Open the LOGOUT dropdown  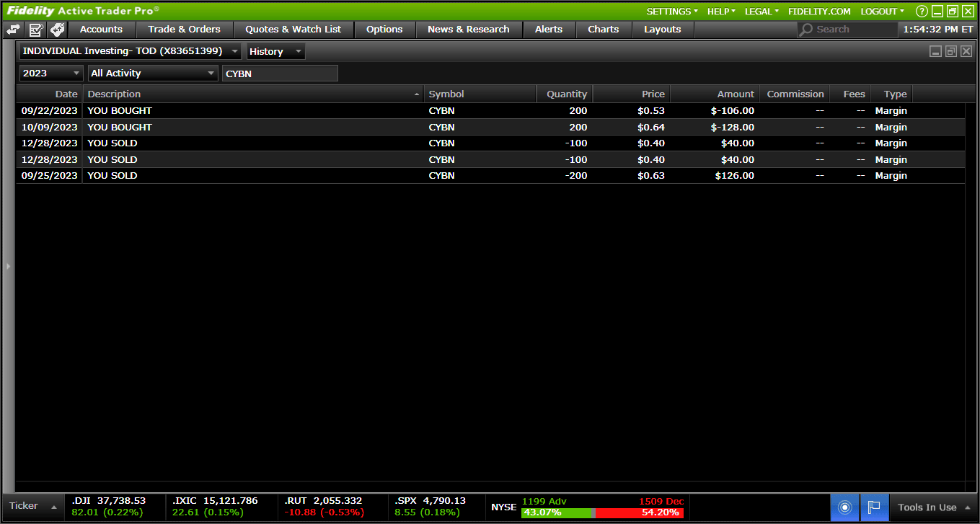(882, 12)
